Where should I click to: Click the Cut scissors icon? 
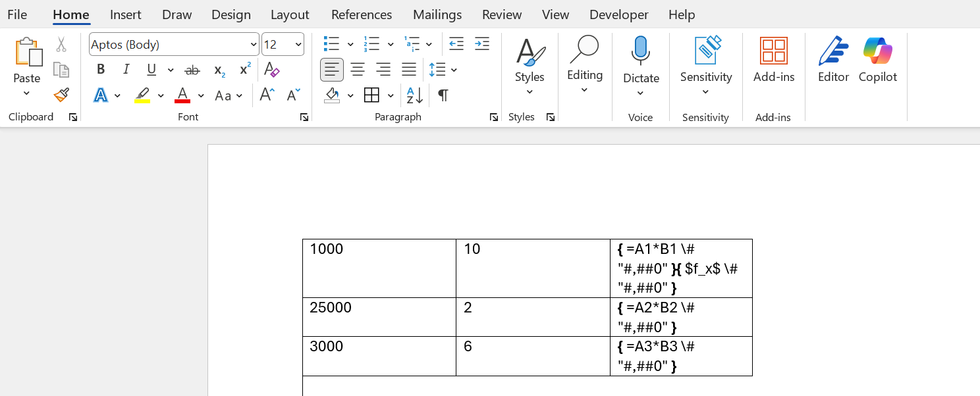[x=61, y=45]
